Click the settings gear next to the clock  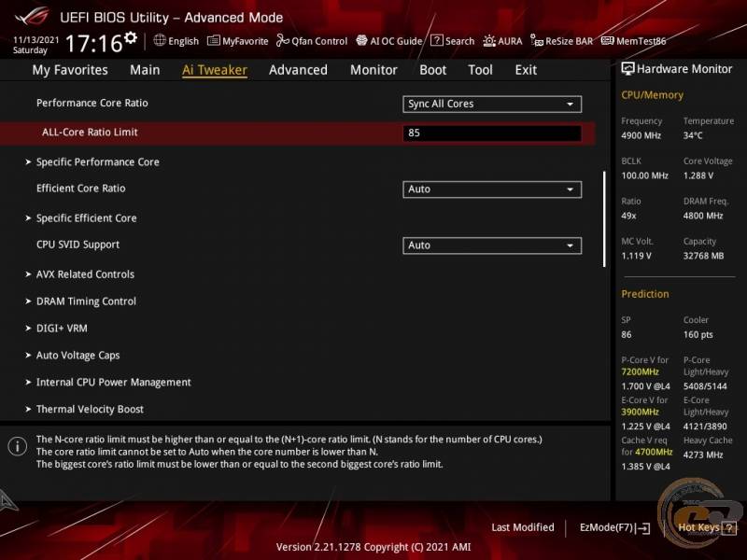click(x=130, y=37)
